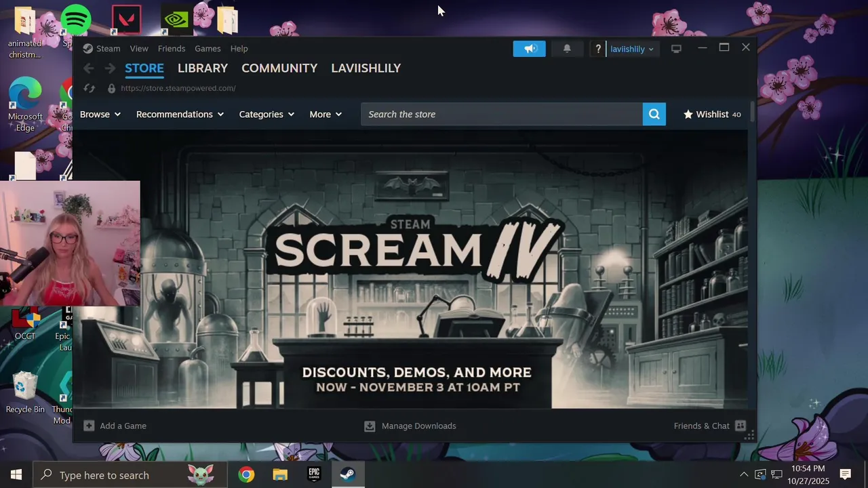Open the Games menu
This screenshot has width=868, height=488.
pyautogui.click(x=208, y=49)
